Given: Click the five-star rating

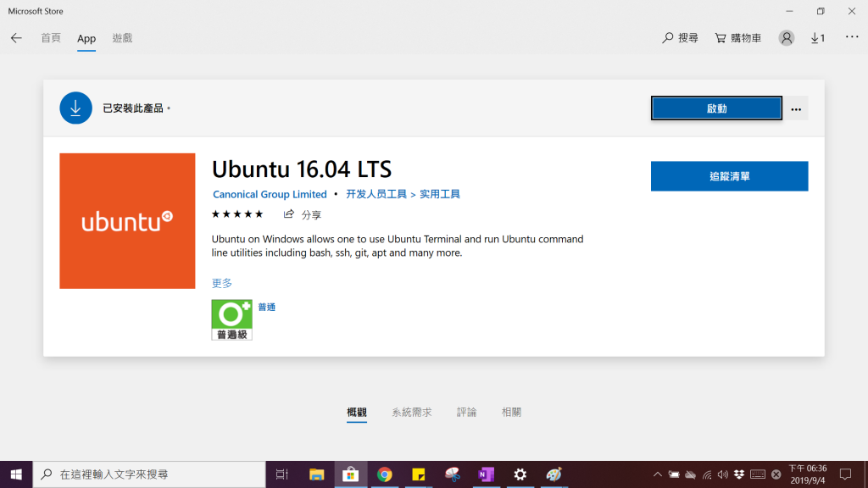Looking at the screenshot, I should (x=237, y=214).
